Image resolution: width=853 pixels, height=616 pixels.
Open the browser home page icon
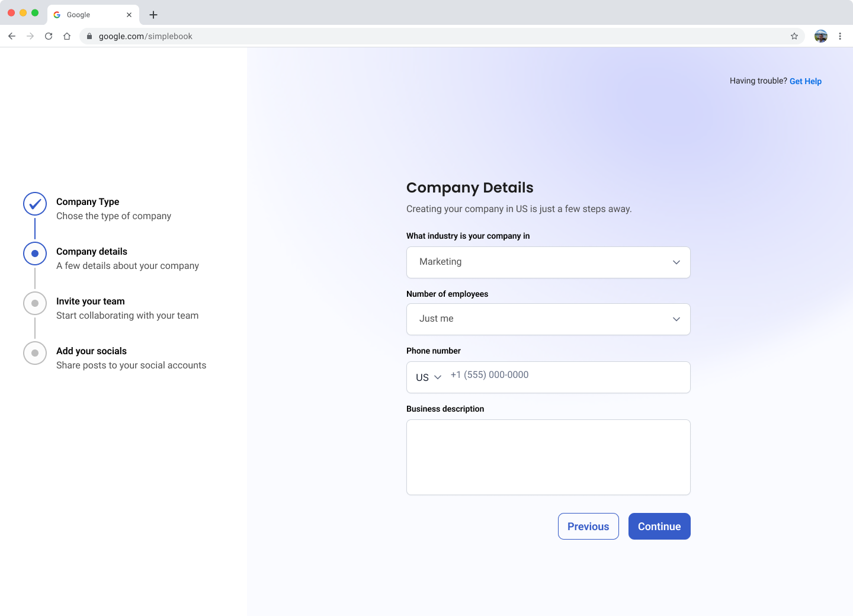pyautogui.click(x=67, y=36)
